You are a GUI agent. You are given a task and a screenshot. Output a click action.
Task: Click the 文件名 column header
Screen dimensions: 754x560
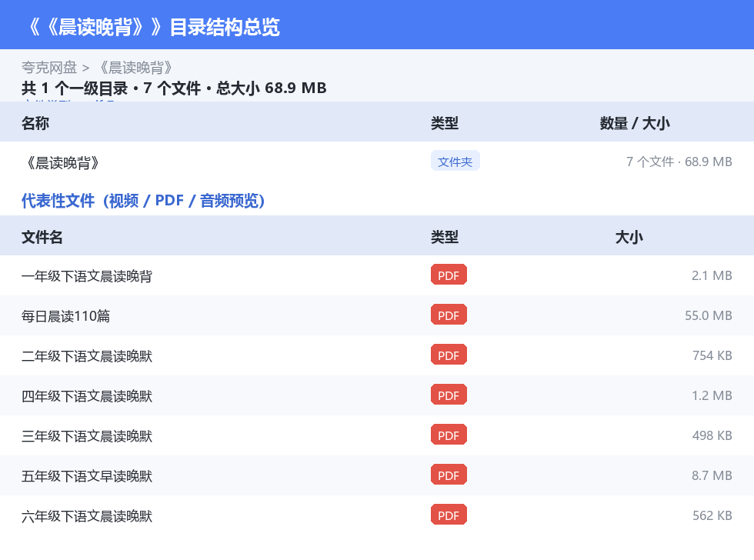pos(42,237)
